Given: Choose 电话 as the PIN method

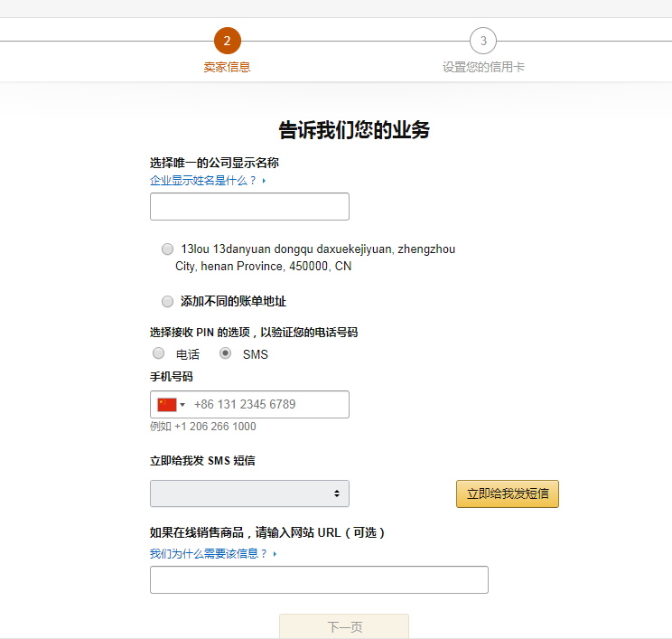Looking at the screenshot, I should 159,353.
